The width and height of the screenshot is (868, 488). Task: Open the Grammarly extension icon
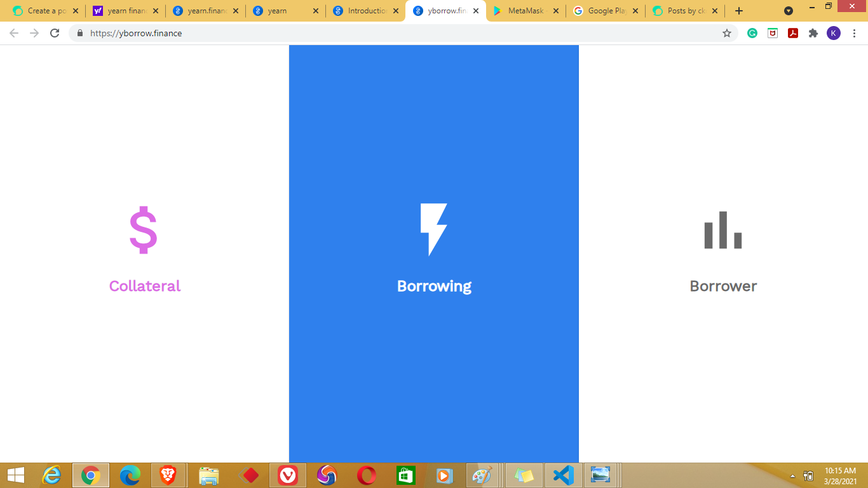tap(752, 33)
